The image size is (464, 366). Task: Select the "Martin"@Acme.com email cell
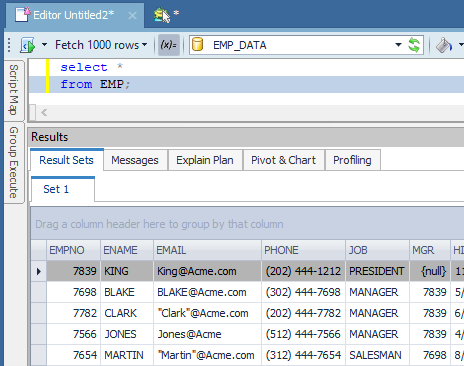(x=207, y=355)
